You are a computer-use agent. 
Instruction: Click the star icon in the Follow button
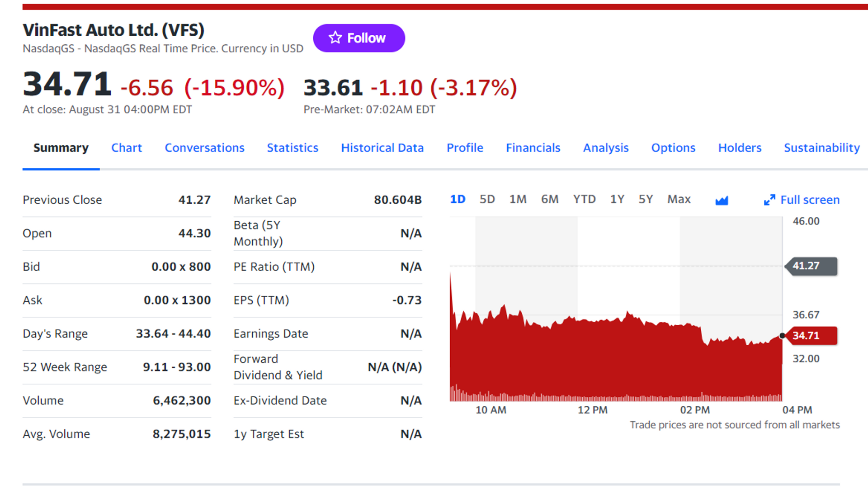335,38
